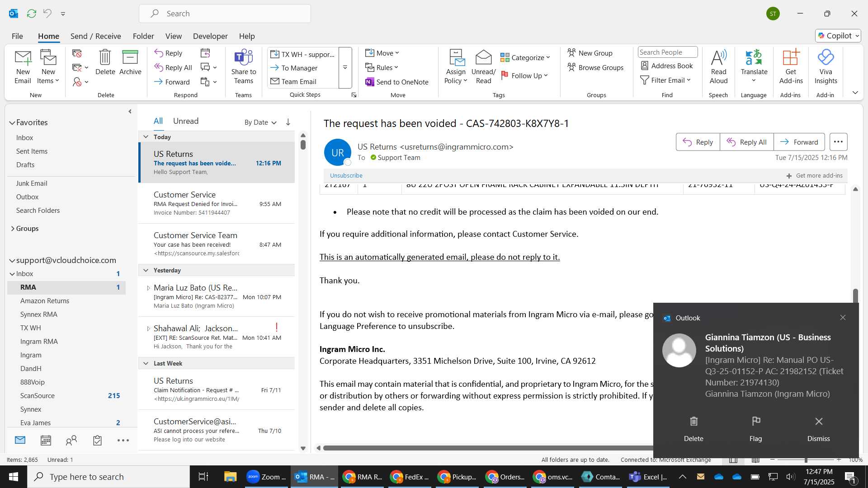The width and height of the screenshot is (868, 488).
Task: Click Forward in the reading pane
Action: pyautogui.click(x=799, y=142)
